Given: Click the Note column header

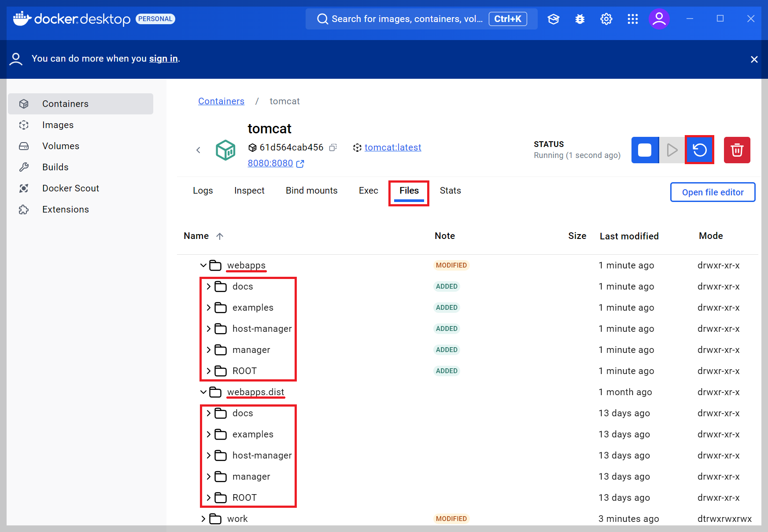Looking at the screenshot, I should [445, 236].
